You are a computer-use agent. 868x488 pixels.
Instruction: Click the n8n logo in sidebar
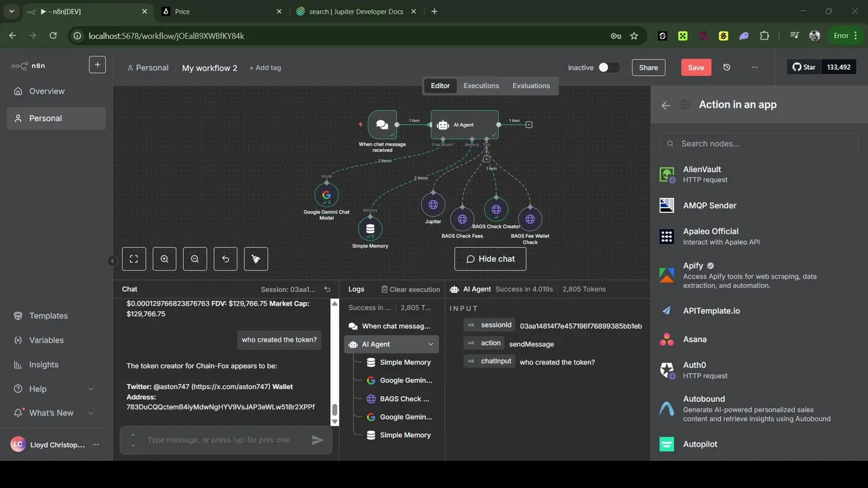pyautogui.click(x=28, y=66)
